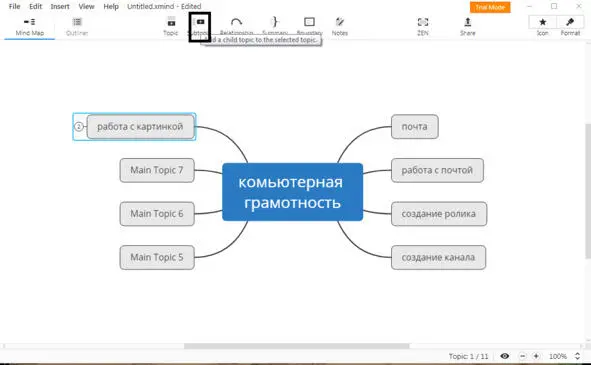Toggle the eye visibility icon in status bar
Image resolution: width=591 pixels, height=365 pixels.
(505, 356)
